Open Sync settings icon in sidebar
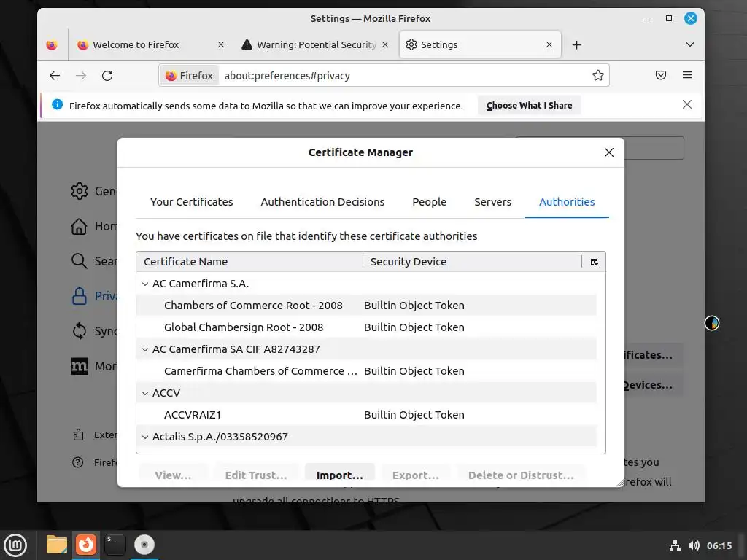The image size is (747, 560). click(x=79, y=331)
